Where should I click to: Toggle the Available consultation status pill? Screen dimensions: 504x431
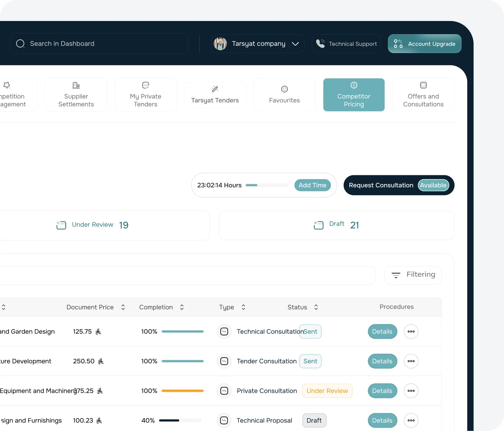point(433,185)
